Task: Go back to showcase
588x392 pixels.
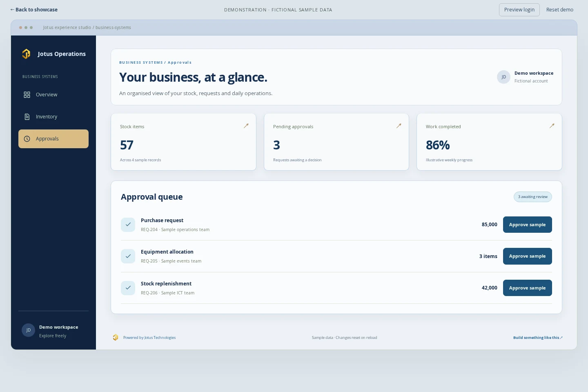Action: [x=34, y=10]
